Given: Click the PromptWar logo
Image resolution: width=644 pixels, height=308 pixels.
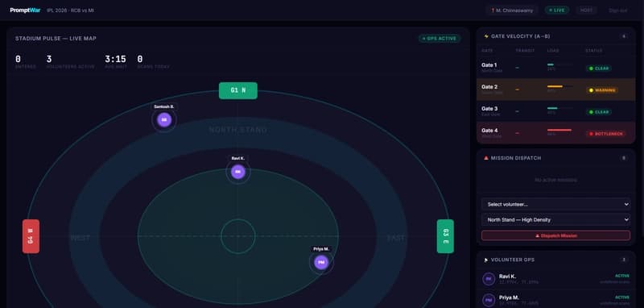Looking at the screenshot, I should point(25,10).
